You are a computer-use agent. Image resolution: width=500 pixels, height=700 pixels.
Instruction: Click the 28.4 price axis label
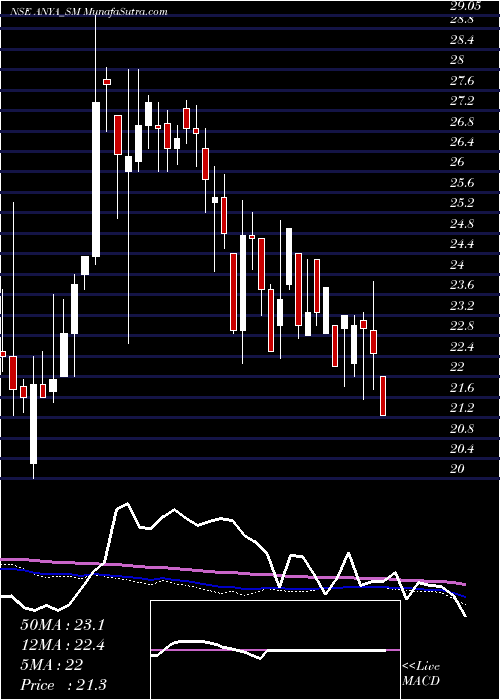coord(461,40)
